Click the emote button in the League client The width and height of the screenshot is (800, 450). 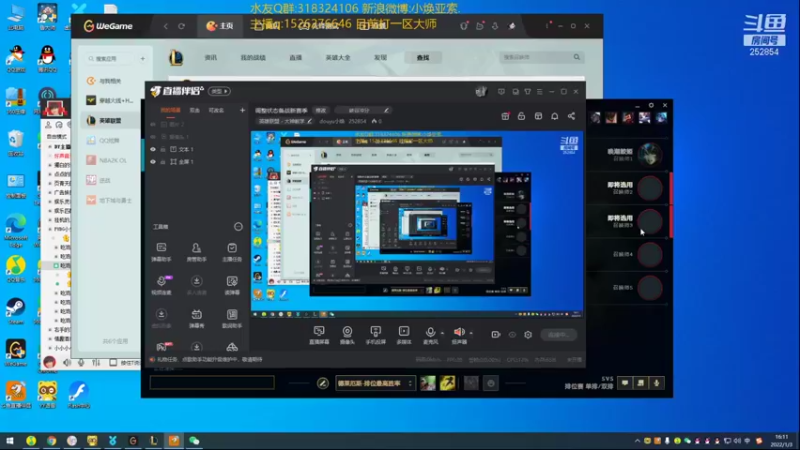click(x=491, y=383)
